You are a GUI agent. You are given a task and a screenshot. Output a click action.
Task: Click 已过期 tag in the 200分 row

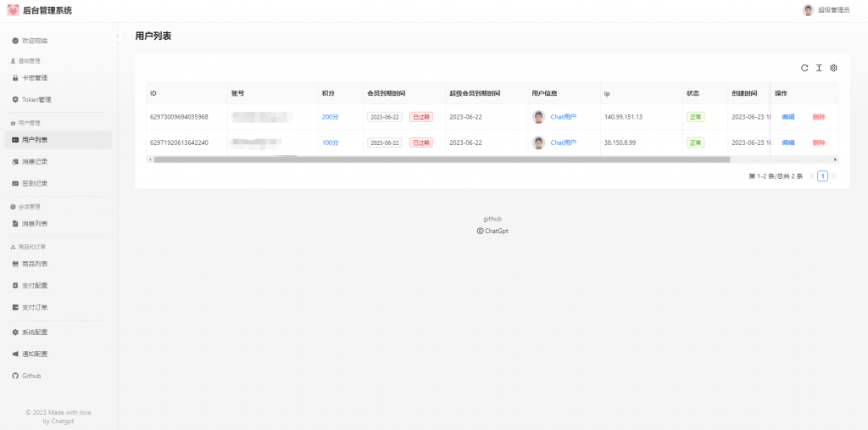click(x=421, y=117)
